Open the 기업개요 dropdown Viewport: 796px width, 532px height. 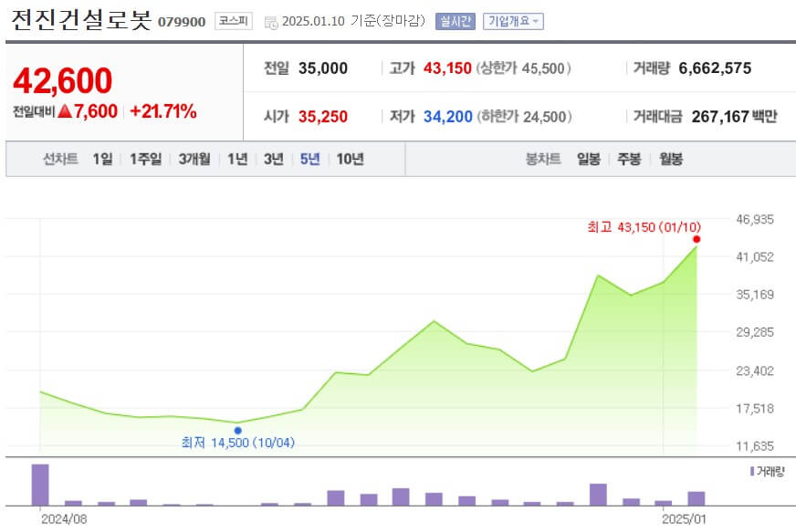[513, 20]
